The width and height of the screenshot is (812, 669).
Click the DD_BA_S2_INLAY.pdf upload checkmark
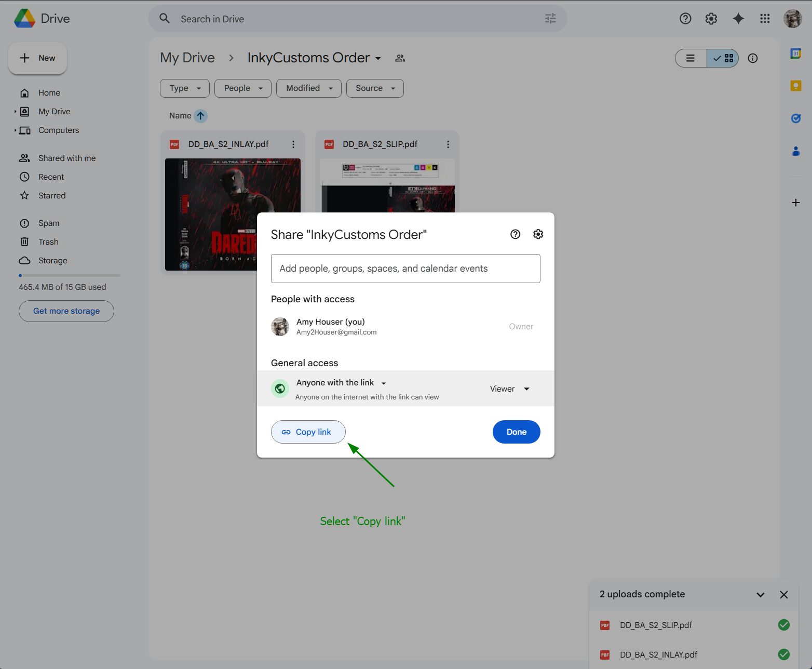click(x=784, y=654)
